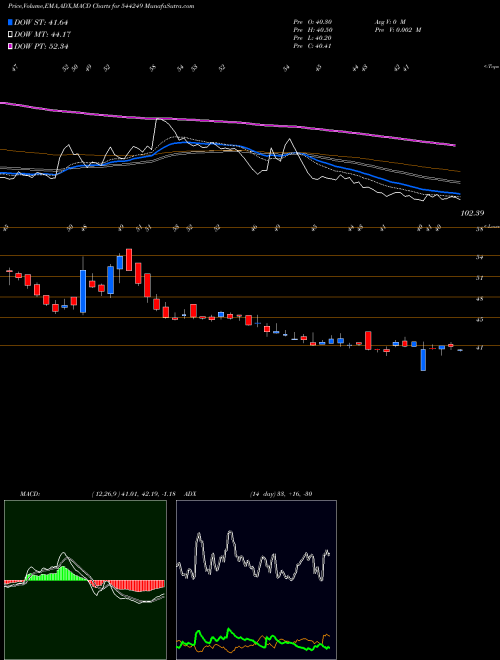This screenshot has width=500, height=660.
Task: Click the MACD (12,26,9) values text
Action: point(136,494)
